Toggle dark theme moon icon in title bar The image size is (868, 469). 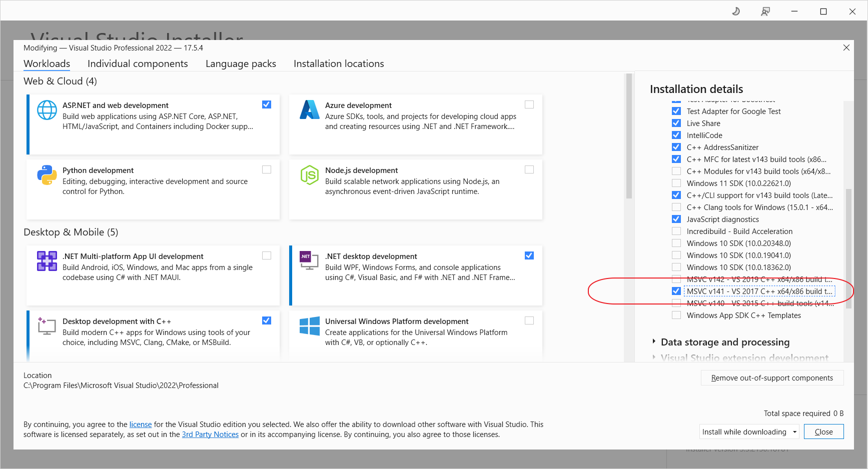click(736, 11)
